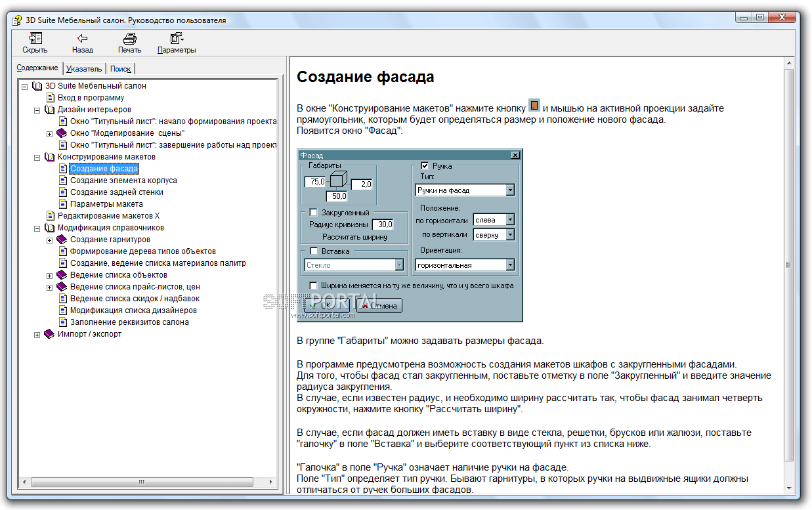The image size is (812, 510).
Task: Click the page icon beside Редактирование макетов X
Action: point(51,216)
